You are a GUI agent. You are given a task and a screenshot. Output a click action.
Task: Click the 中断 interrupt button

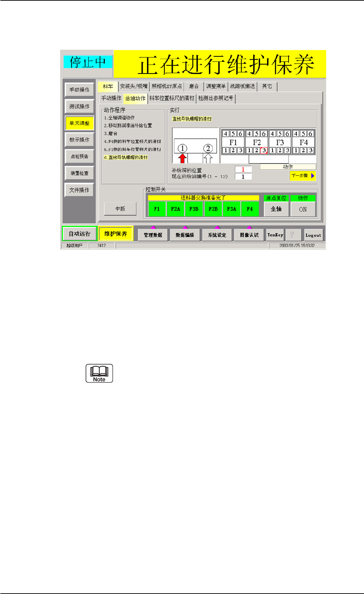[120, 209]
